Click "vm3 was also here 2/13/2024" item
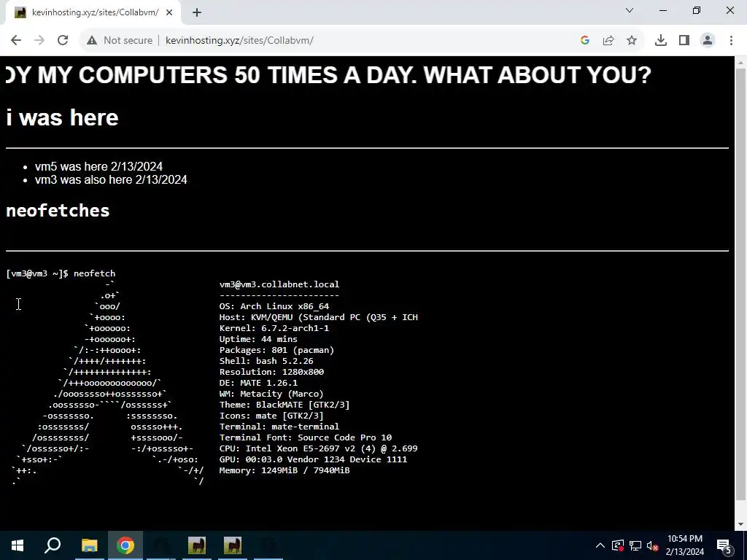The height and width of the screenshot is (560, 747). pos(111,179)
